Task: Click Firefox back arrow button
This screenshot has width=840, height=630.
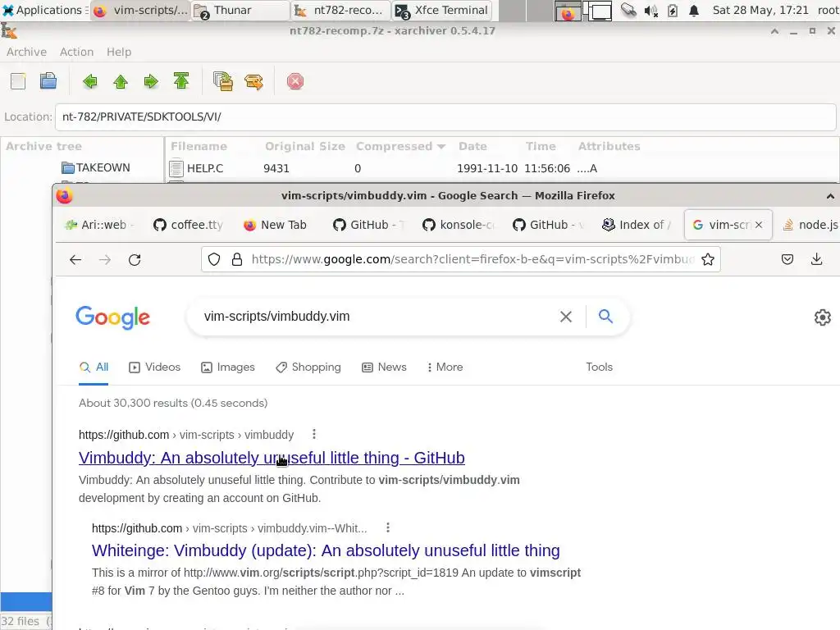Action: coord(75,260)
